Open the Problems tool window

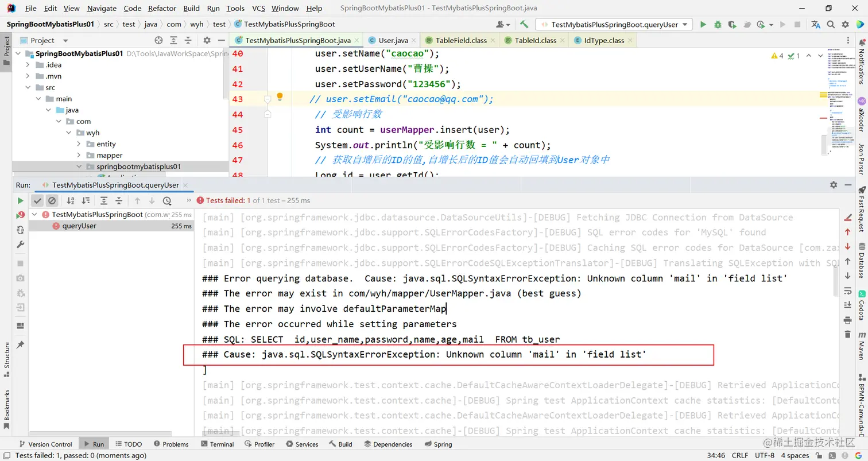point(170,444)
